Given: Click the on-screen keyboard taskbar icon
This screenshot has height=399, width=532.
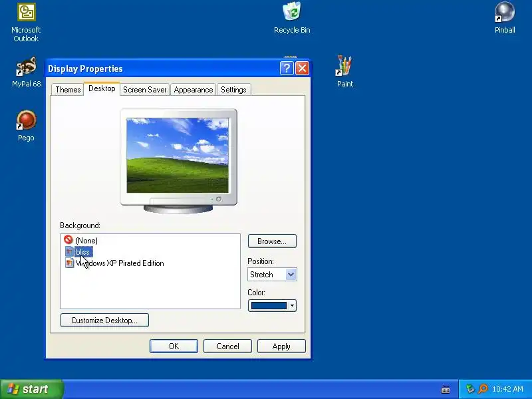Looking at the screenshot, I should point(446,390).
